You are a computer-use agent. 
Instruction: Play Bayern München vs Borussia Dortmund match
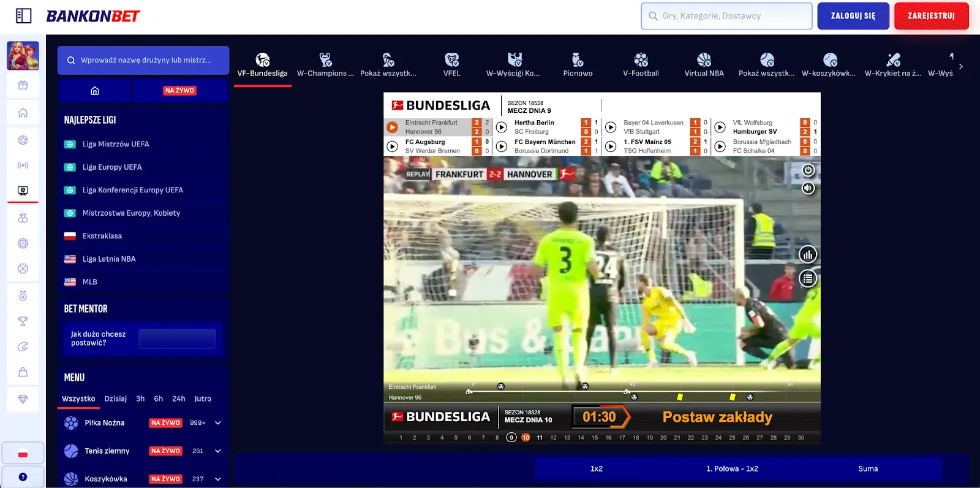[x=502, y=147]
